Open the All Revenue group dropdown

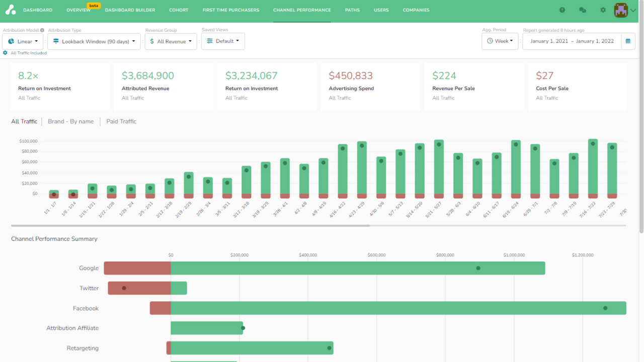[x=171, y=41]
